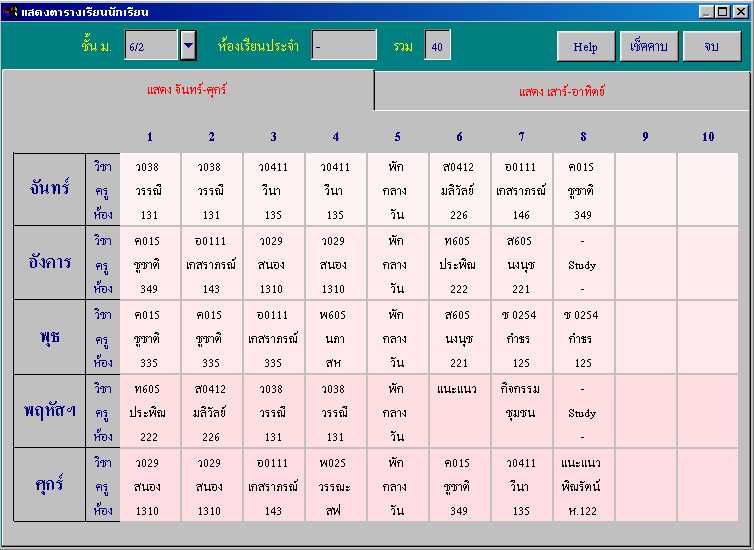The width and height of the screenshot is (754, 550).
Task: Click subject ว038 in จันทร์ period 1
Action: tap(147, 167)
